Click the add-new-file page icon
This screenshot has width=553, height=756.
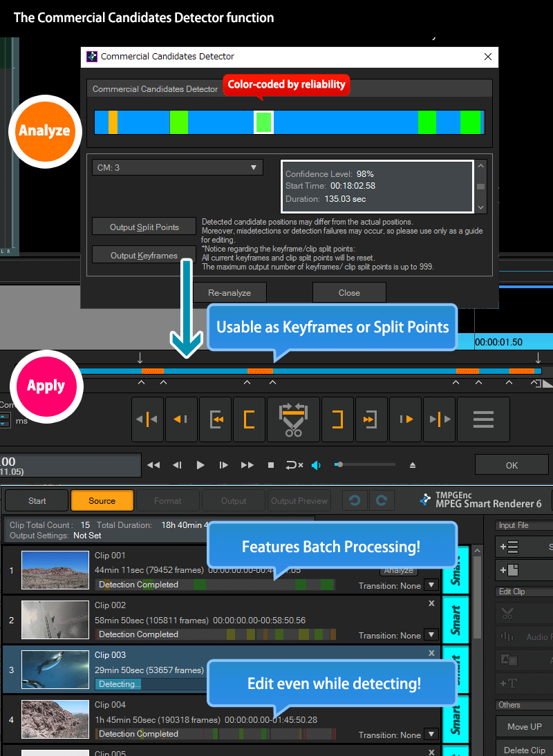[509, 570]
